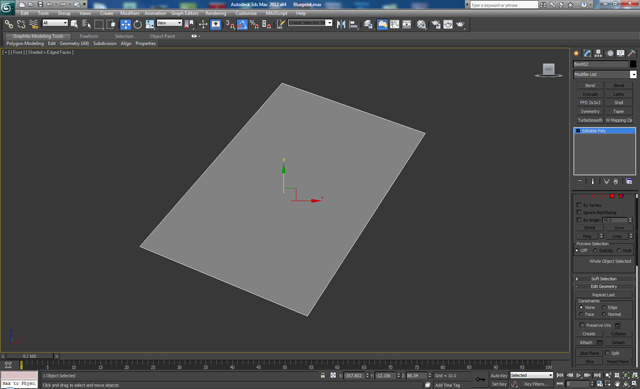This screenshot has height=389, width=640.
Task: Click the Set Key mode key icon
Action: [x=480, y=379]
